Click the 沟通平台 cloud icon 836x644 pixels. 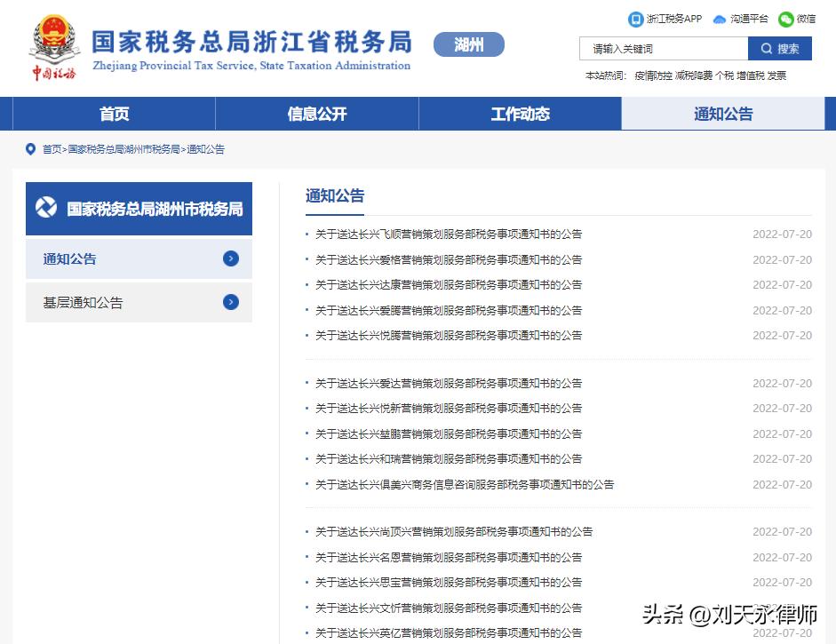coord(718,19)
